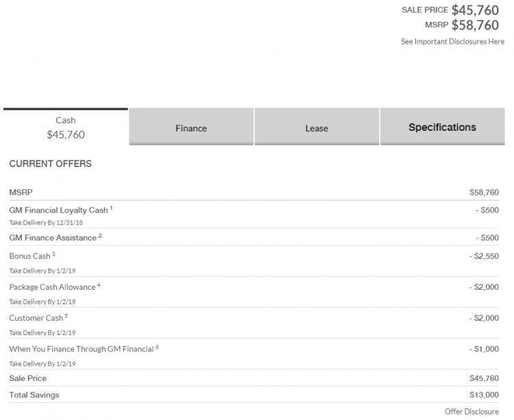Click footnote 5 beside Customer Cash

(x=66, y=316)
